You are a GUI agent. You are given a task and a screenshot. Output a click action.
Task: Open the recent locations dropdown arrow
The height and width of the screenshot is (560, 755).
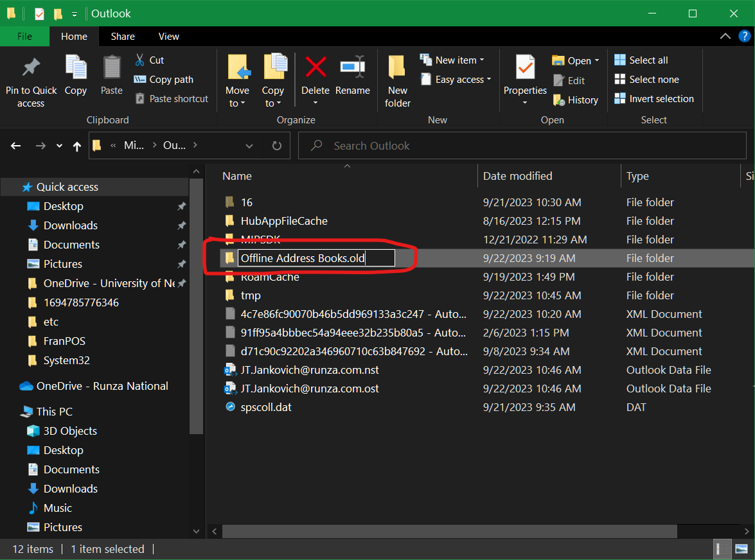click(59, 146)
